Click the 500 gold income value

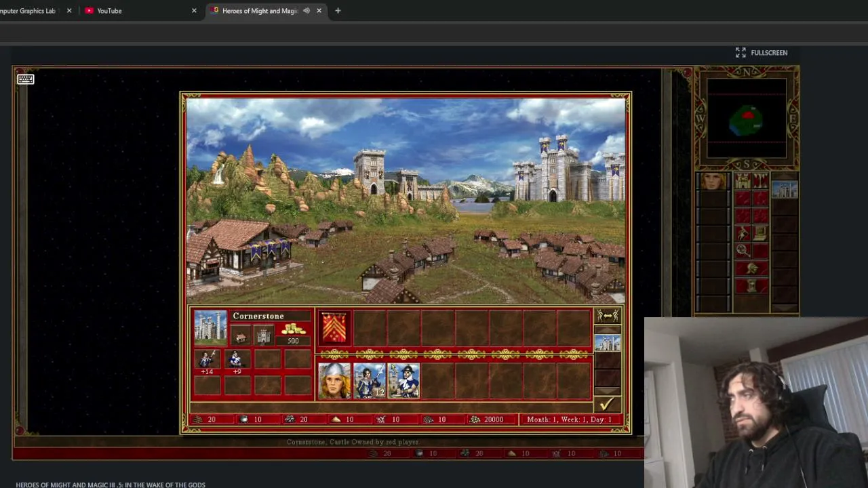point(293,341)
